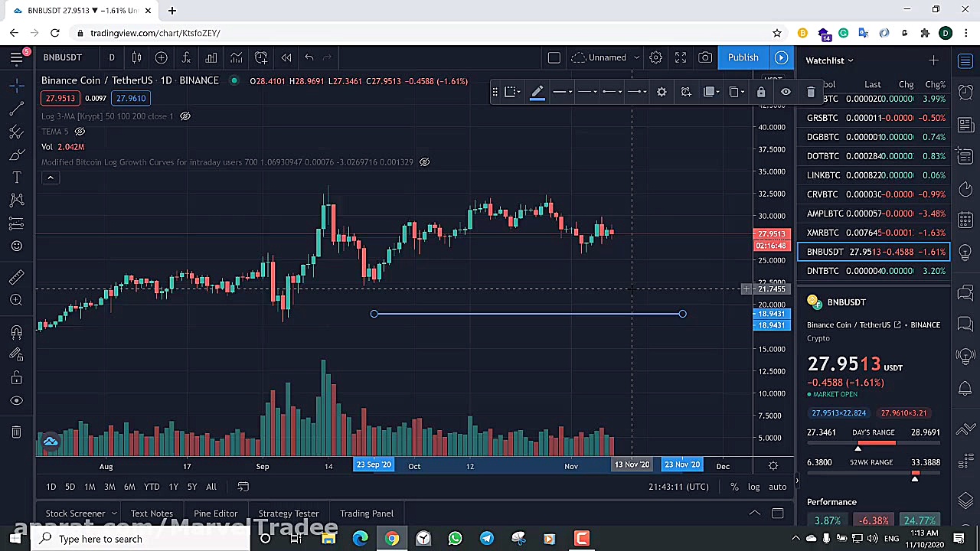This screenshot has height=551, width=980.
Task: Show Modified Bitcoin Log Growth Curves indicator
Action: [424, 162]
